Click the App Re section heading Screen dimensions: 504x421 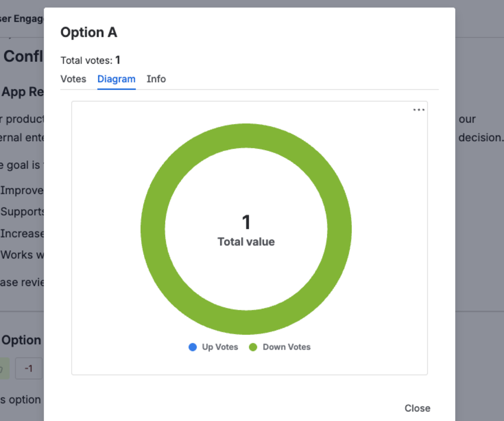[22, 92]
